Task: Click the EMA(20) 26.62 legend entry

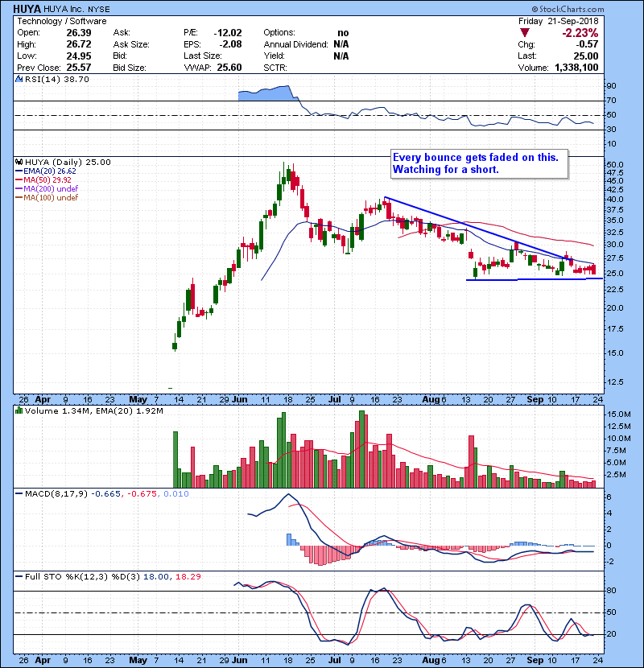Action: [46, 171]
